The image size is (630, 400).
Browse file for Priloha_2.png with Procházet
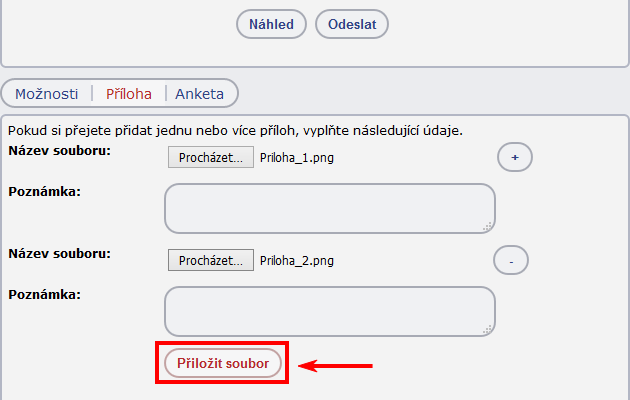(x=211, y=260)
